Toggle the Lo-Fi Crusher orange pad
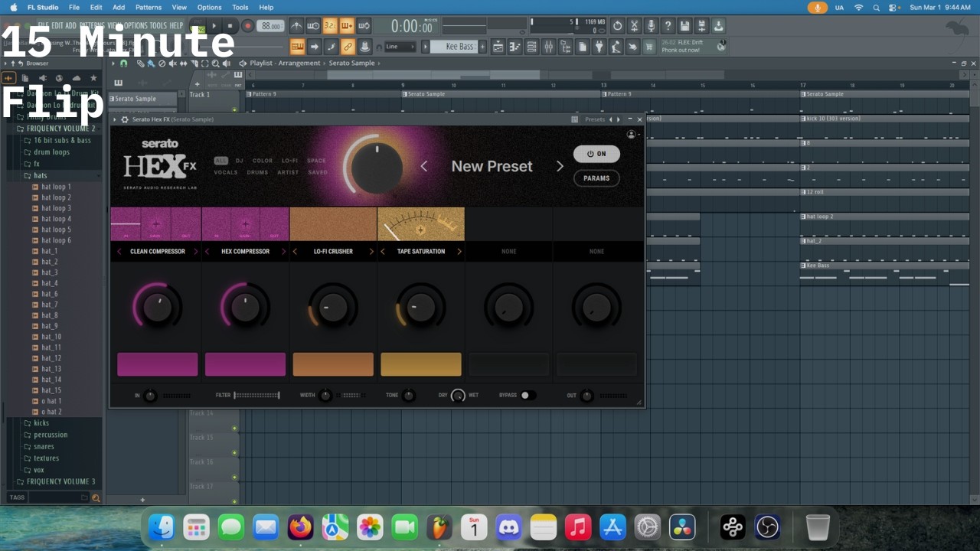Screen dimensions: 980x551 point(333,364)
